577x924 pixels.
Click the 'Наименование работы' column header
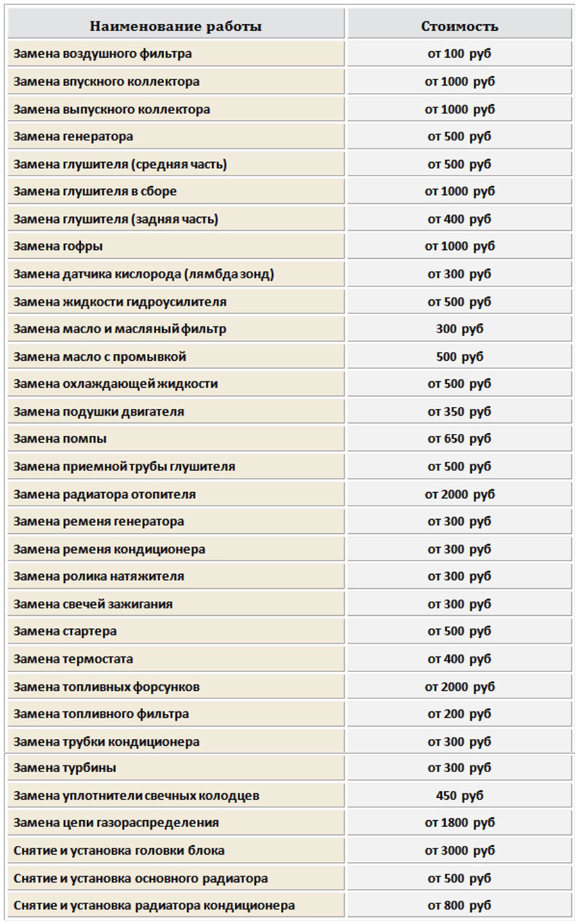[175, 26]
